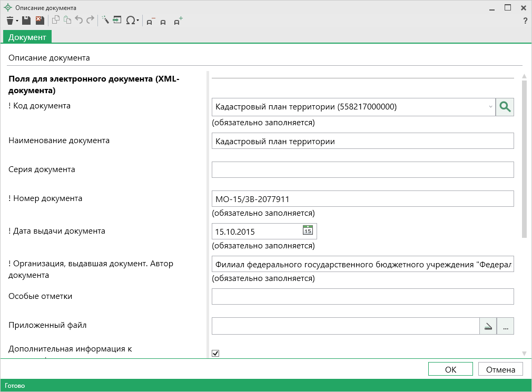
Task: Open the trash can dropdown arrow
Action: pos(17,21)
